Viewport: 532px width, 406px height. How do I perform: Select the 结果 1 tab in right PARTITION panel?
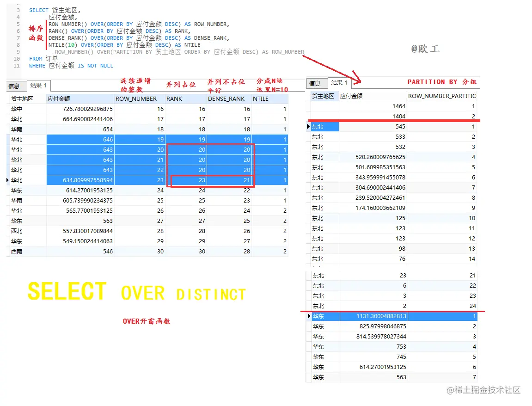tap(339, 82)
